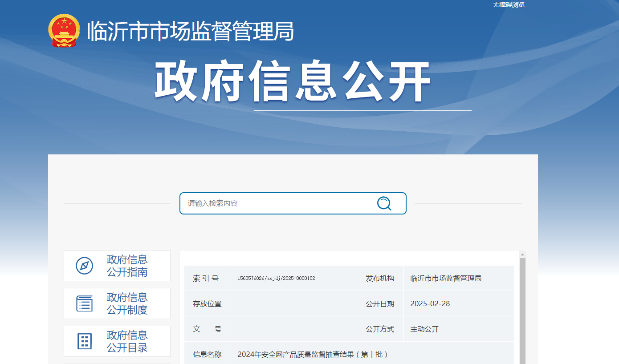Click the national emblem logo

[64, 31]
